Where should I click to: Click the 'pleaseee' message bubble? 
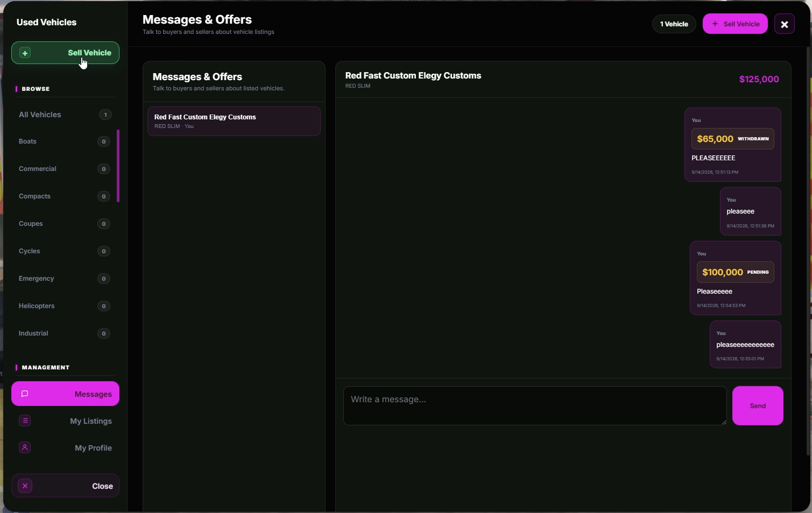point(750,211)
